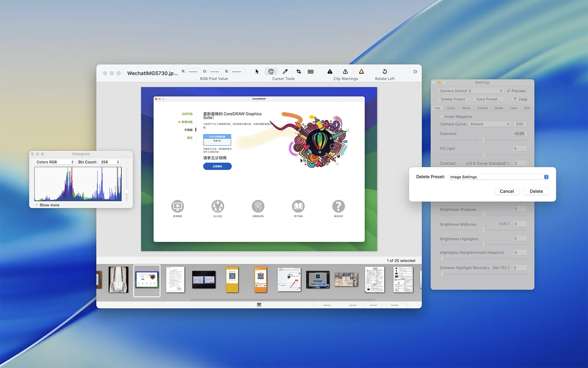Click the histogram vertical scale slider
This screenshot has width=588, height=368.
point(127,191)
